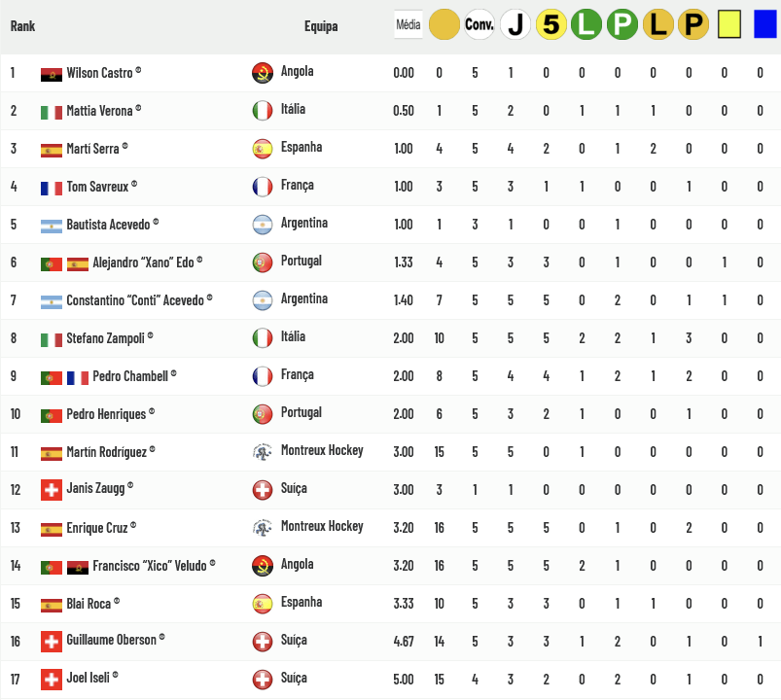Image resolution: width=781 pixels, height=700 pixels.
Task: Click the Angola team emblem in row 1
Action: click(x=262, y=73)
